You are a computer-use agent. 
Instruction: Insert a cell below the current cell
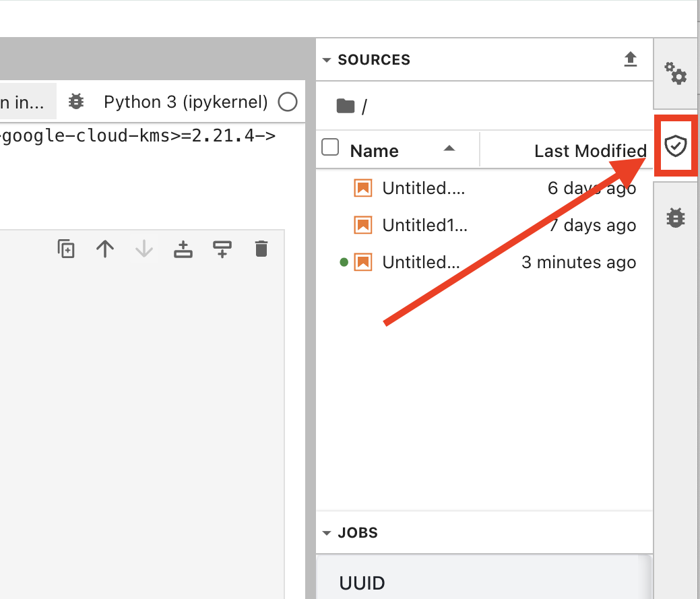click(x=222, y=249)
